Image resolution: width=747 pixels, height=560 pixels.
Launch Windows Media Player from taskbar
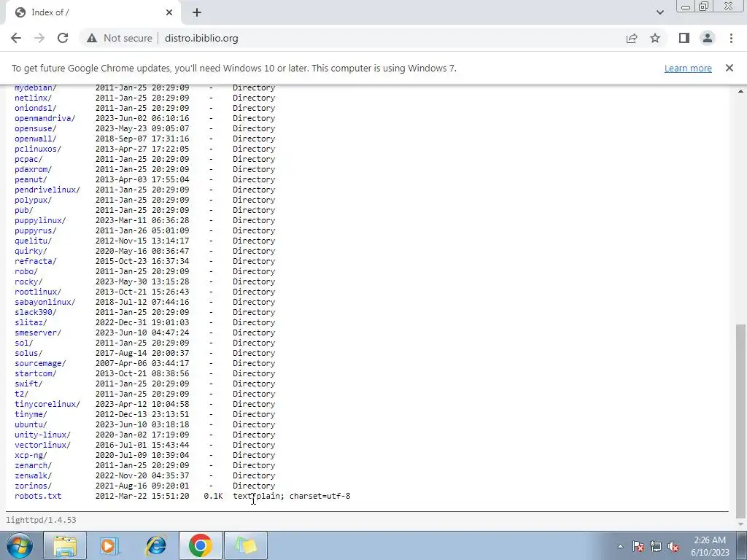[110, 545]
